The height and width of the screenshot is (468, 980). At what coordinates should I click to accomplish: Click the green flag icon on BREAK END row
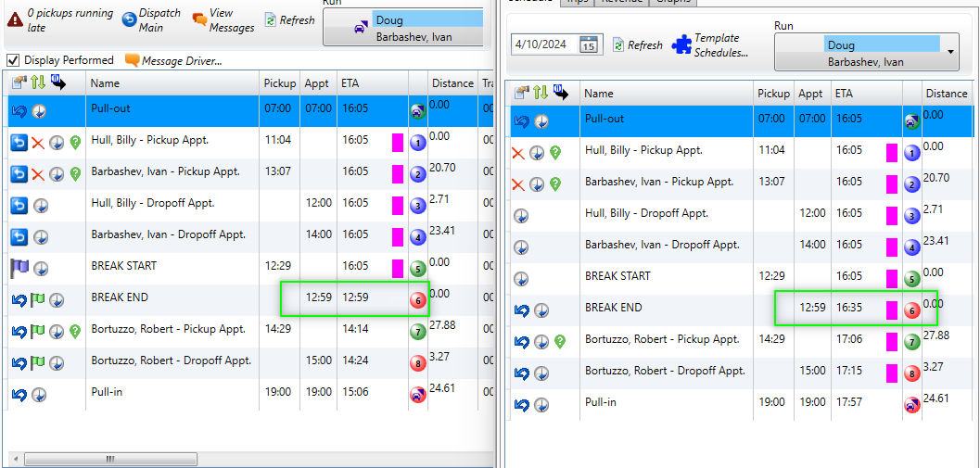tap(38, 300)
